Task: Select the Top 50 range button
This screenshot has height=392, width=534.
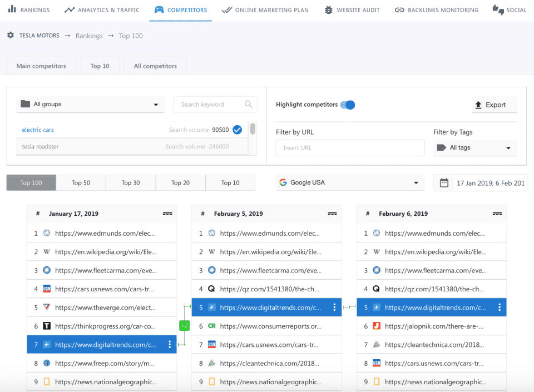Action: (81, 183)
